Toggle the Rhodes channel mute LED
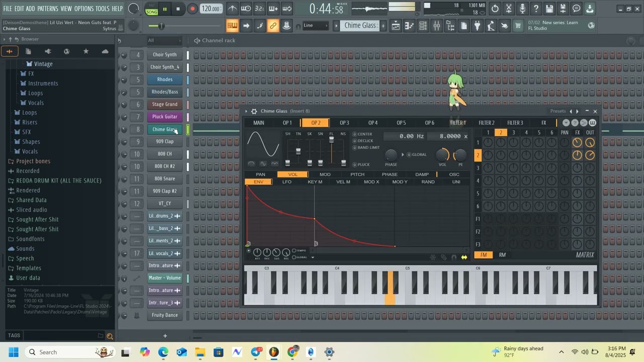This screenshot has width=644, height=362. 188,79
